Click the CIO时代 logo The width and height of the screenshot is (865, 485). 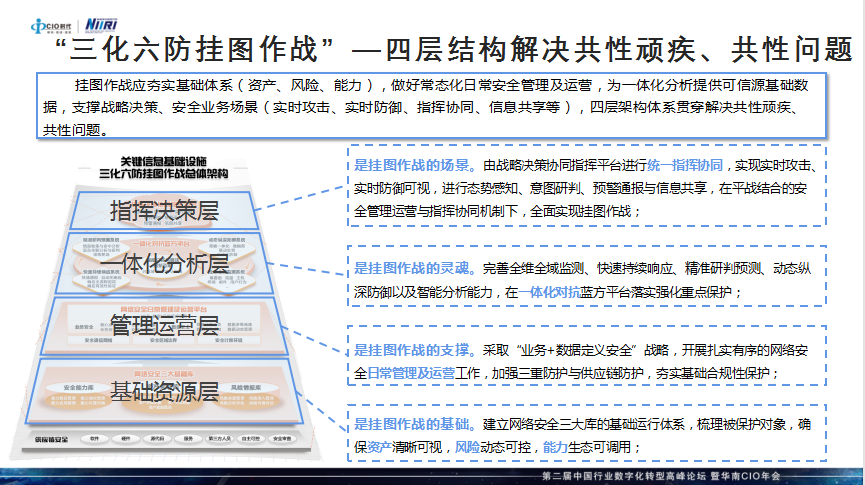(29, 19)
